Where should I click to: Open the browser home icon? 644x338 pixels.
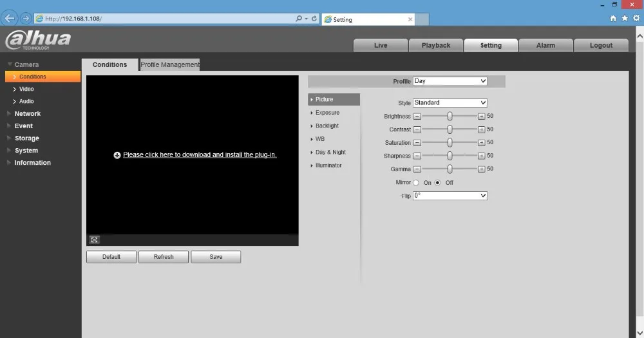(x=613, y=19)
